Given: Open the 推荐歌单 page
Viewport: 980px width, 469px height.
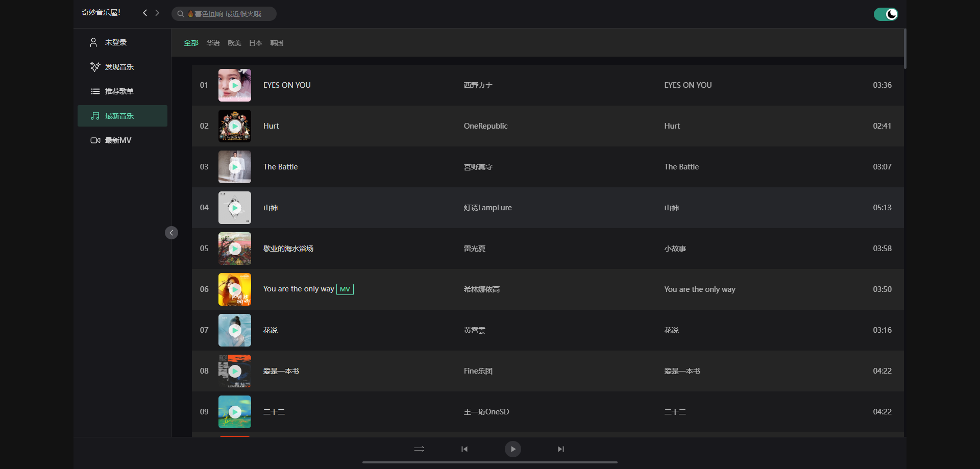Looking at the screenshot, I should [x=119, y=91].
